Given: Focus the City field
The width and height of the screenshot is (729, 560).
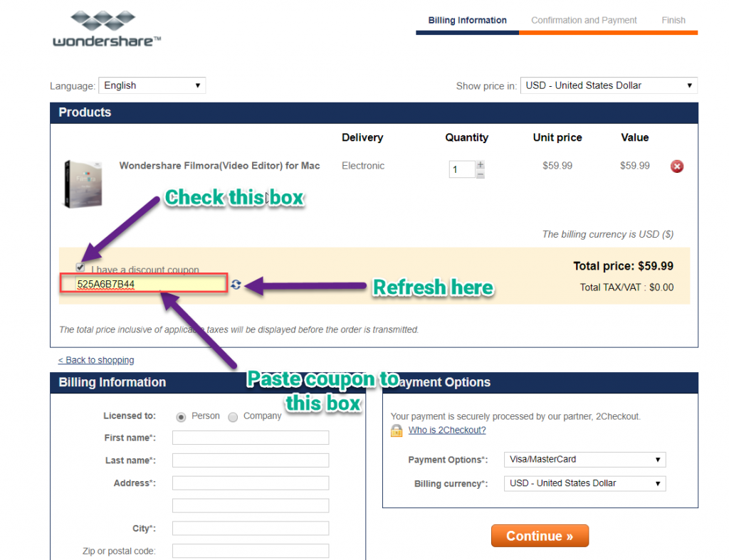Looking at the screenshot, I should (251, 529).
